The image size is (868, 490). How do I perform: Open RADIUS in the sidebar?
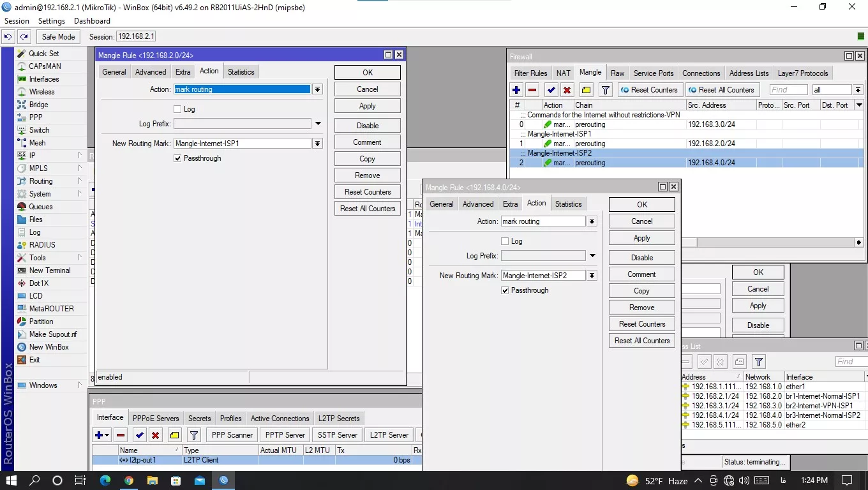click(42, 245)
